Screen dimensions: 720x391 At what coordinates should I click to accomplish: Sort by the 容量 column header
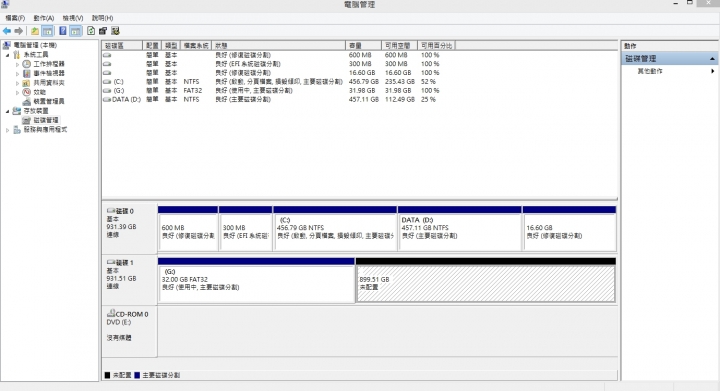coord(363,45)
